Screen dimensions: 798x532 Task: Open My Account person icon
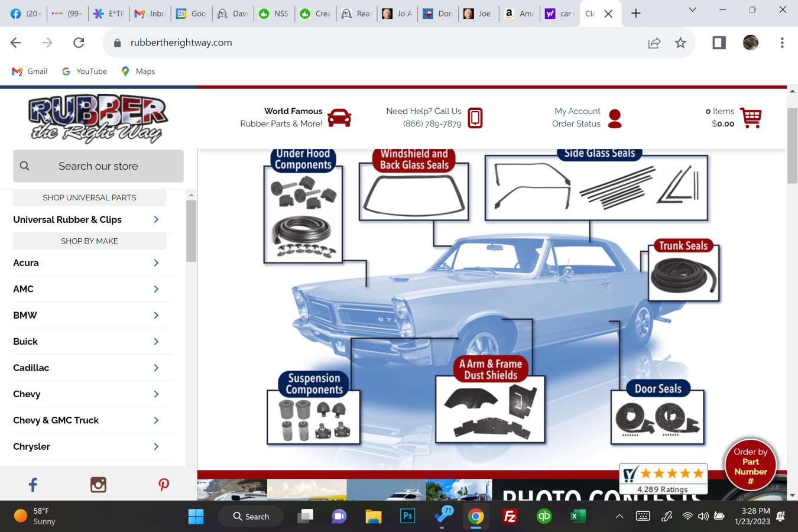point(615,118)
